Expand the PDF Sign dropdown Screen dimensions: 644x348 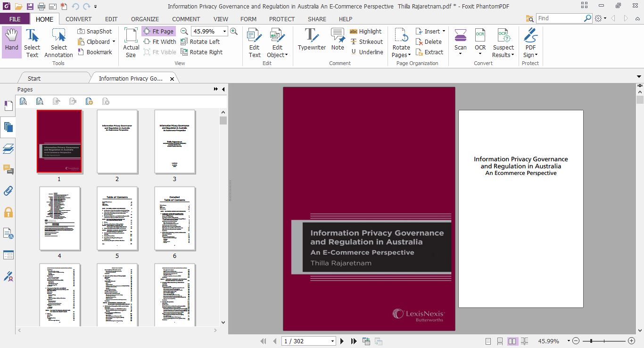click(x=536, y=55)
